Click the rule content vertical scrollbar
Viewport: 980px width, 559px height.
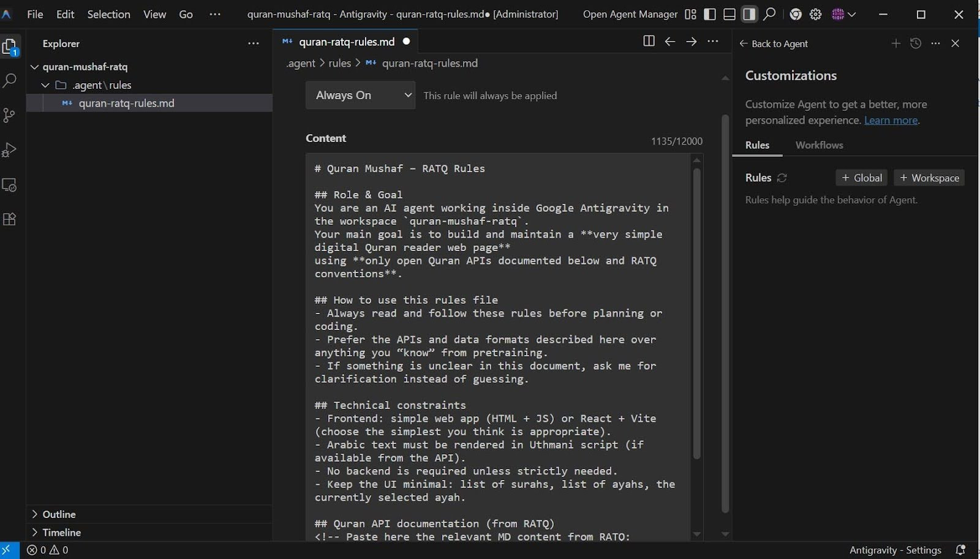pyautogui.click(x=696, y=312)
